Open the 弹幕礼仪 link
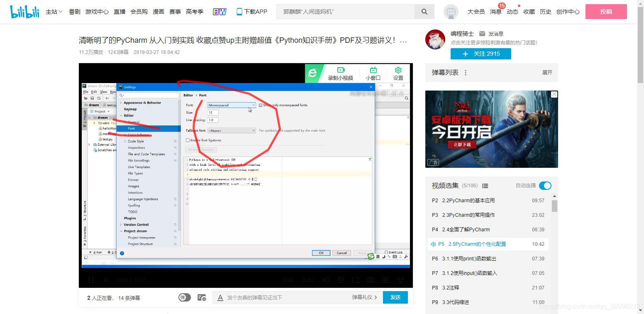 [x=364, y=297]
